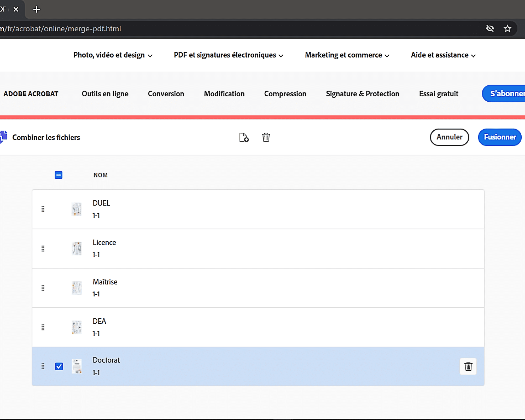Image resolution: width=525 pixels, height=420 pixels.
Task: Click the drag handle for DUEL row
Action: [x=43, y=209]
